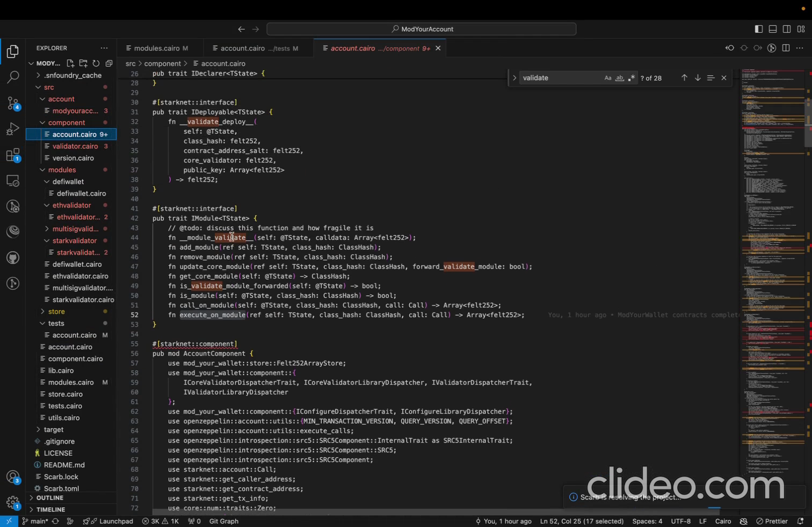Image resolution: width=812 pixels, height=527 pixels.
Task: Expand the Replace field in find widget
Action: [x=514, y=78]
